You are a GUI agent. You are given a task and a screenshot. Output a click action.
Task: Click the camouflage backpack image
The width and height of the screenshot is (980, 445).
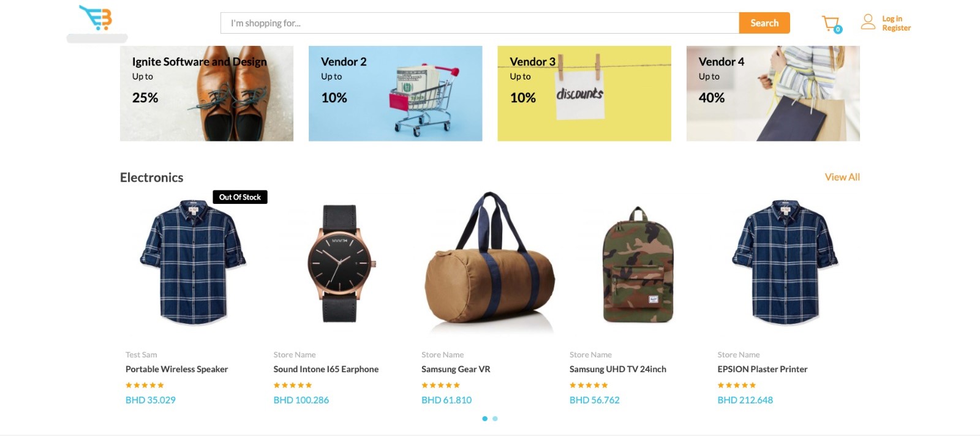638,264
